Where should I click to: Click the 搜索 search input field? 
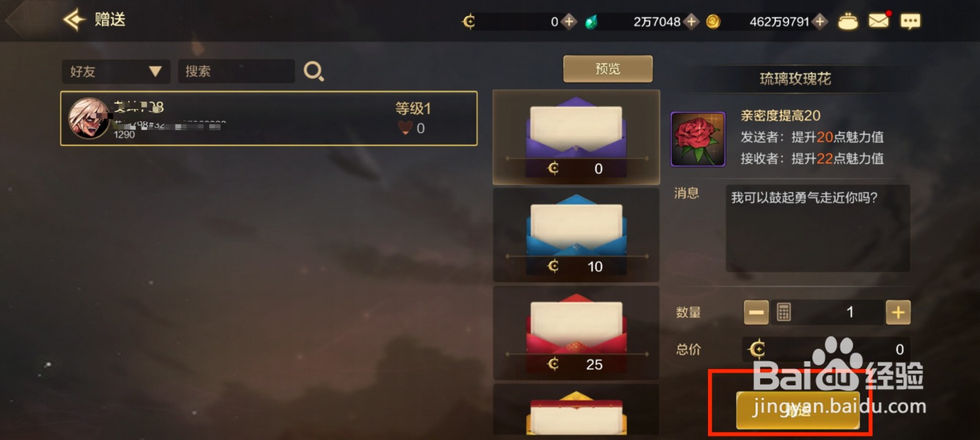point(236,72)
